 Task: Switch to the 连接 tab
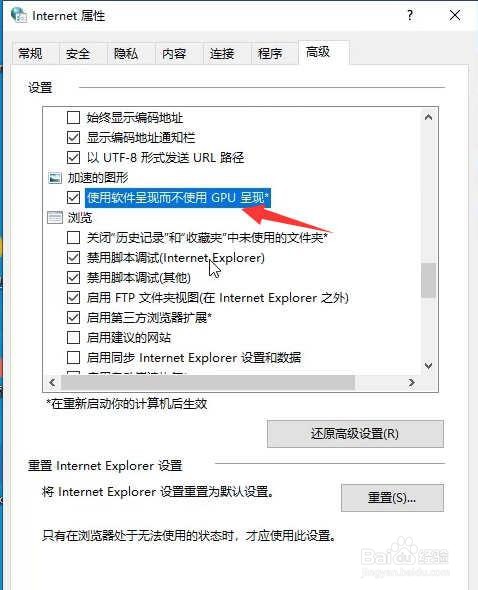pos(222,54)
